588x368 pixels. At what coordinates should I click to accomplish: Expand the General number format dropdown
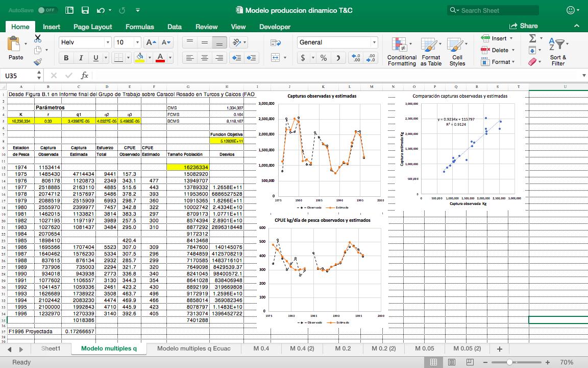tap(374, 42)
